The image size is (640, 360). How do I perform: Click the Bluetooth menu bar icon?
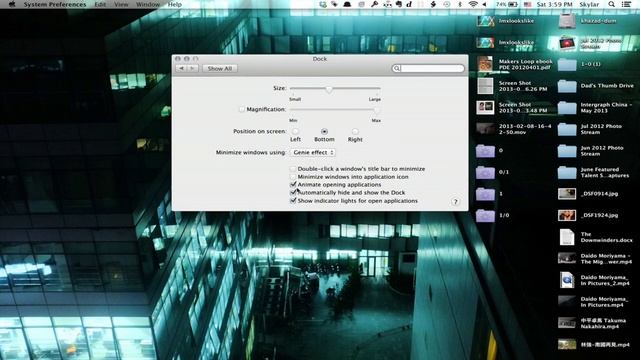[x=460, y=4]
